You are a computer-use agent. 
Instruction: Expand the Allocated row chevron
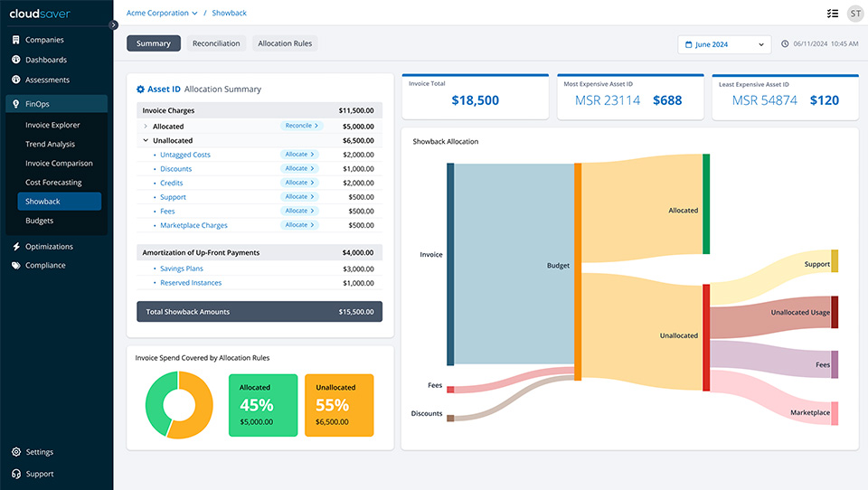point(146,127)
